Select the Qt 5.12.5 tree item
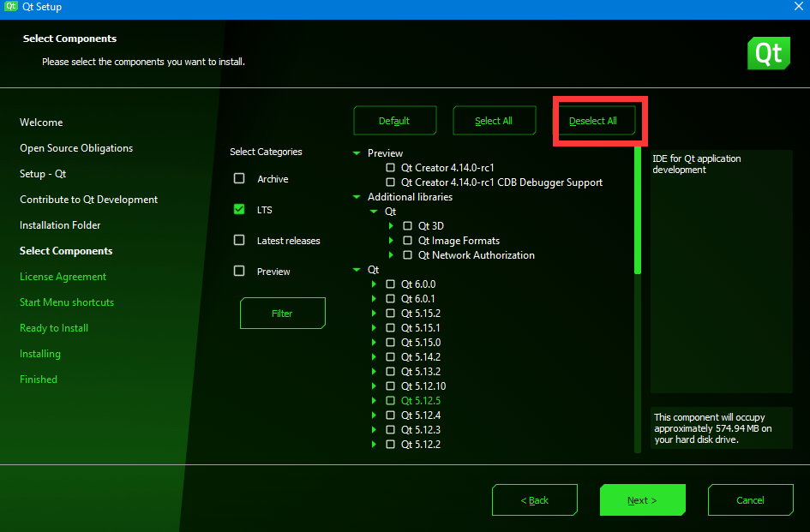Screen dimensions: 810x532 pos(420,401)
